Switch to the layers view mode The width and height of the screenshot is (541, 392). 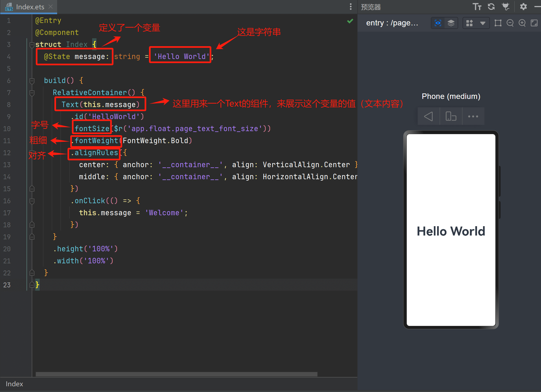click(x=451, y=23)
